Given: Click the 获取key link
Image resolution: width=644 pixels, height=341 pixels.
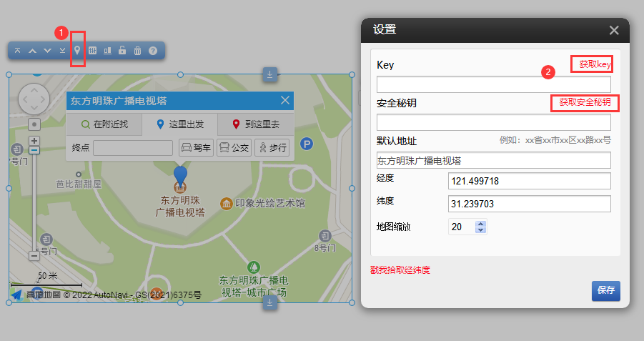Looking at the screenshot, I should pos(595,64).
